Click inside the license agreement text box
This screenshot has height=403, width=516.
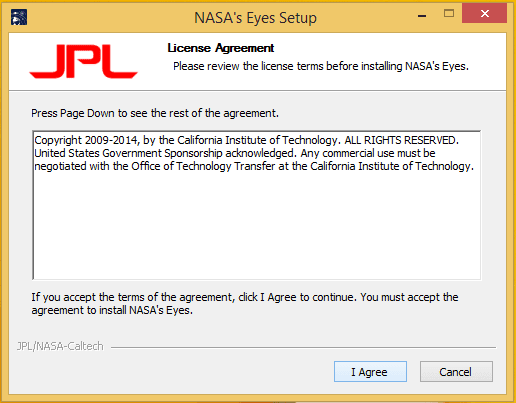257,205
